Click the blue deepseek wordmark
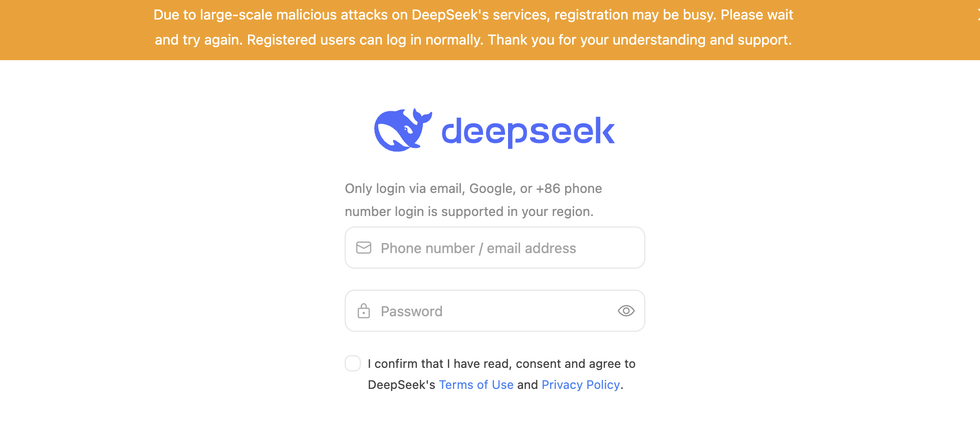This screenshot has width=980, height=429. coord(528,131)
